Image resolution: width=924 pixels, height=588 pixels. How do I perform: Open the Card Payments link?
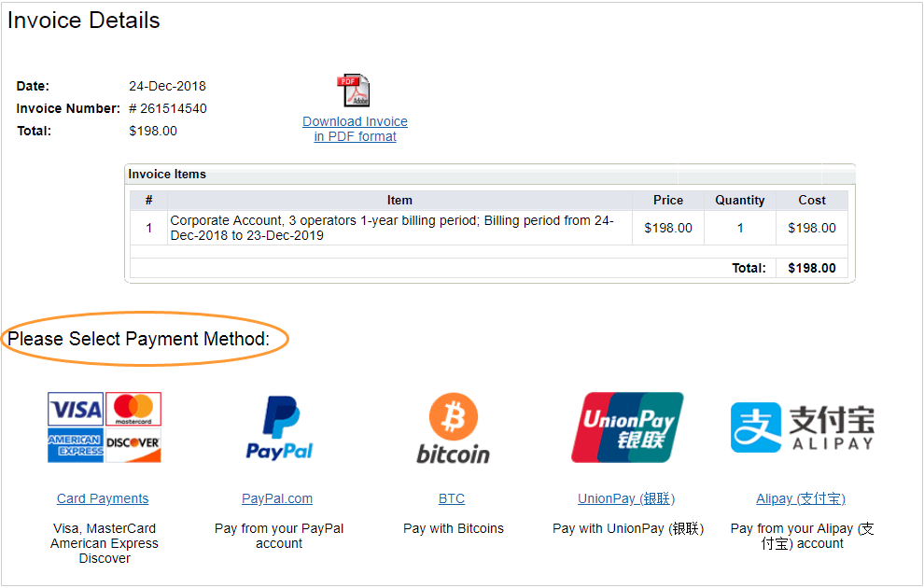[x=103, y=498]
